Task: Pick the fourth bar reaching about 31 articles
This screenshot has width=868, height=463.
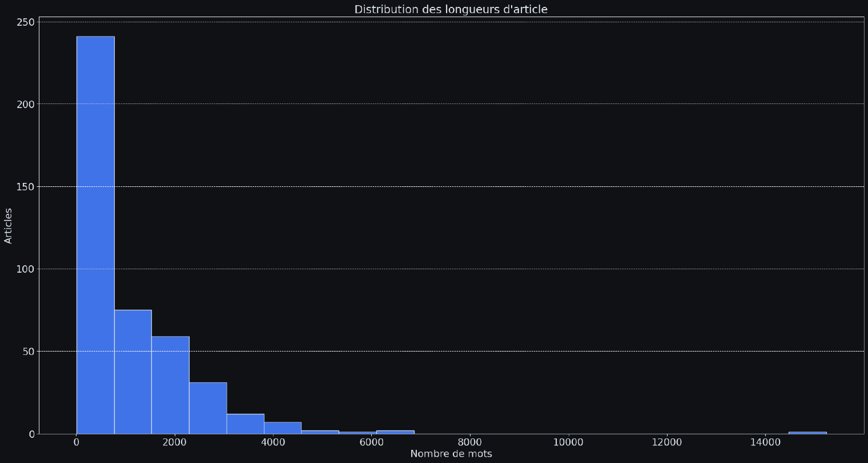Action: (x=208, y=408)
